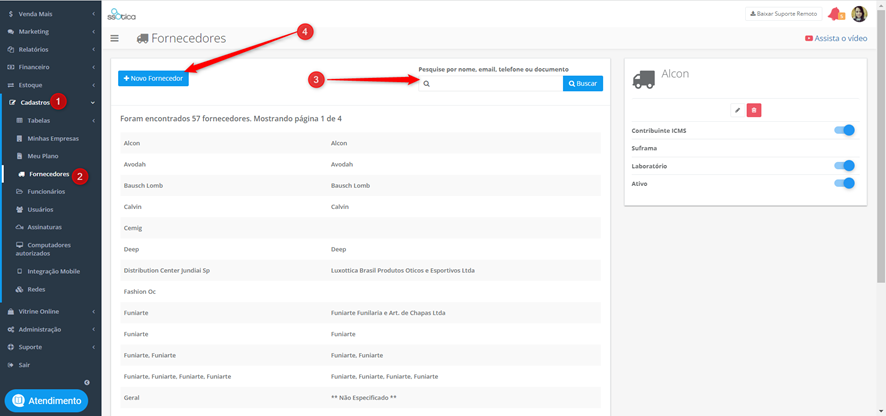Click the pencil edit icon for Alcon
Screen dimensions: 886x416
tap(737, 110)
